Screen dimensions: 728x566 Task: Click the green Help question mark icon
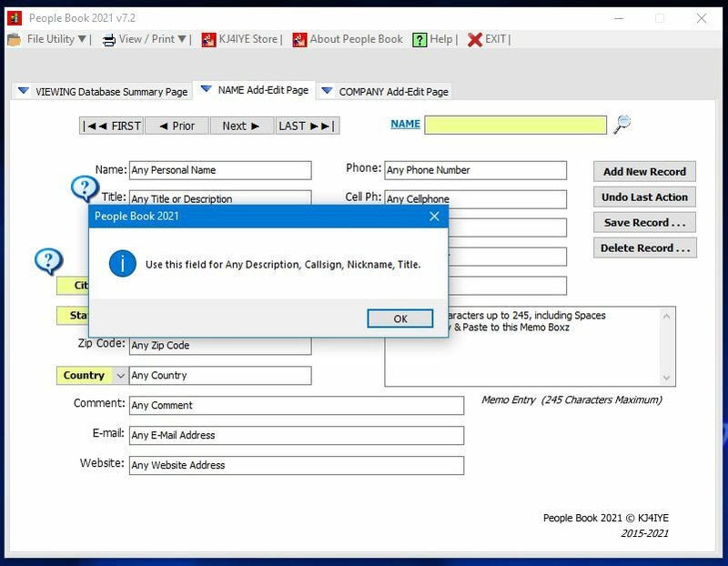pos(420,40)
